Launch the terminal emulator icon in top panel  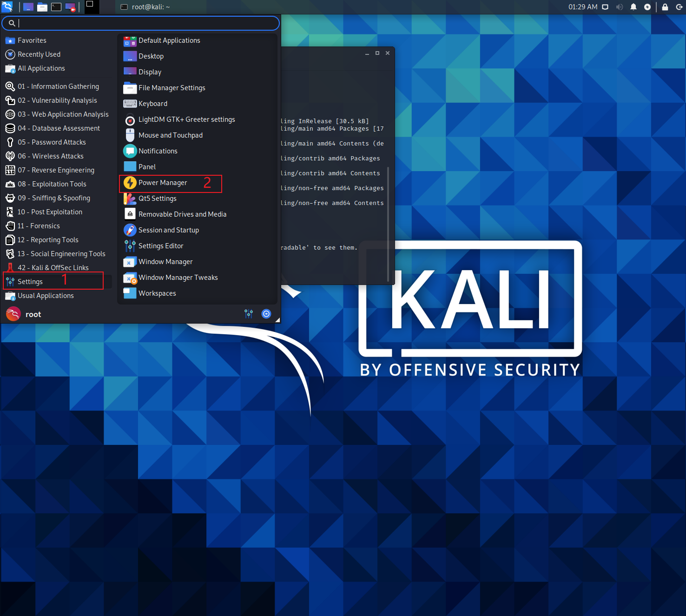click(x=56, y=7)
